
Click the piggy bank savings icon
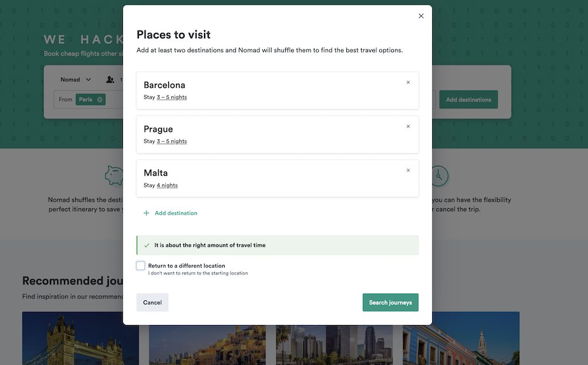coord(113,175)
